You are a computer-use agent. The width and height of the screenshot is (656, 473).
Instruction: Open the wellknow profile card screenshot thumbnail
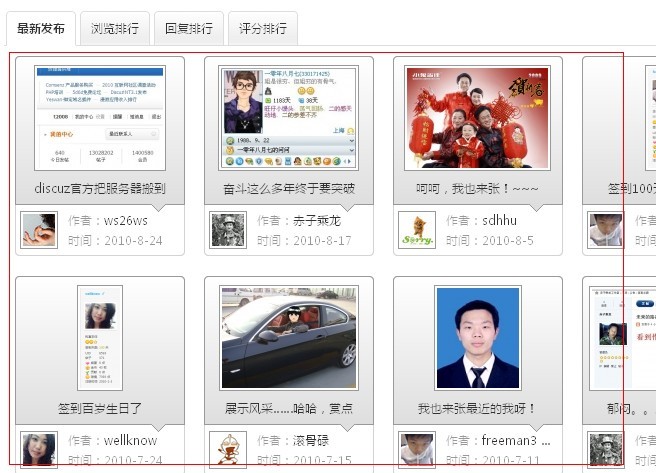100,338
